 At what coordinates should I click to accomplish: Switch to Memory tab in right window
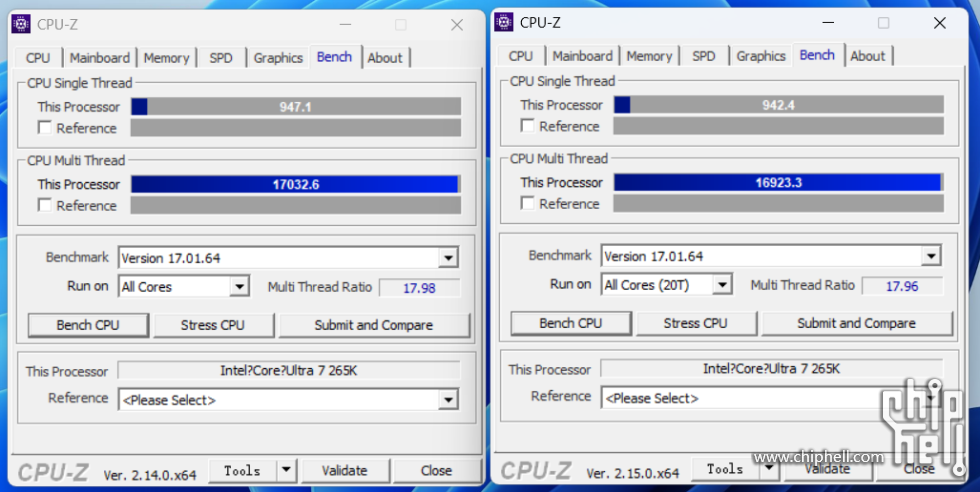pyautogui.click(x=649, y=56)
